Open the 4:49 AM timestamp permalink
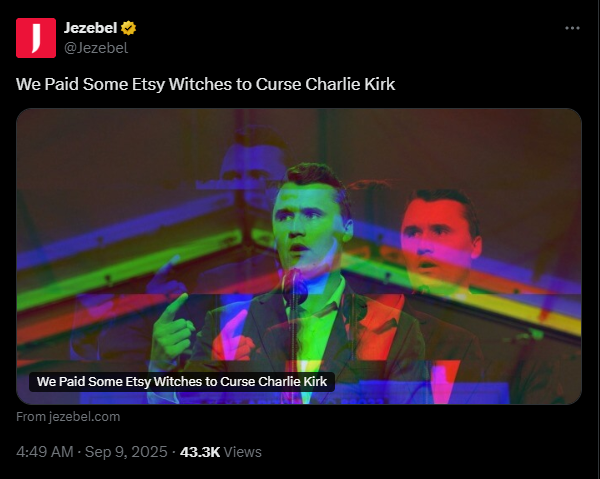600x479 pixels. point(45,452)
